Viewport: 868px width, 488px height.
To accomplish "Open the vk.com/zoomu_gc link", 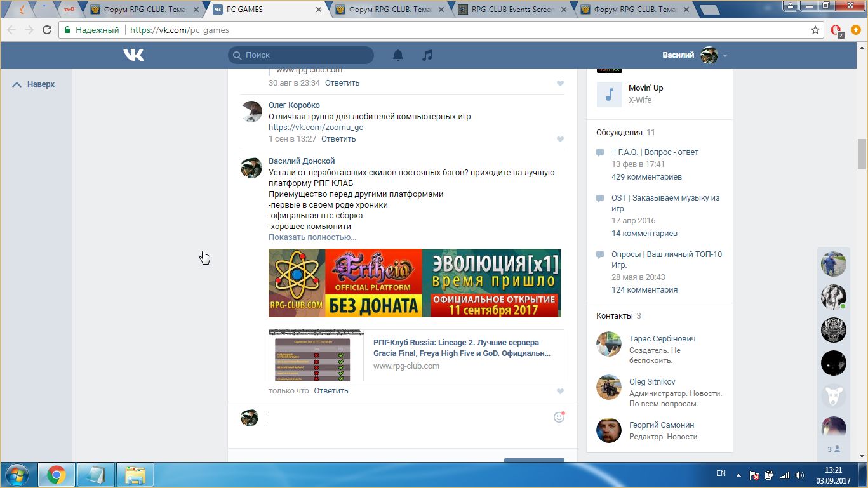I will coord(316,128).
